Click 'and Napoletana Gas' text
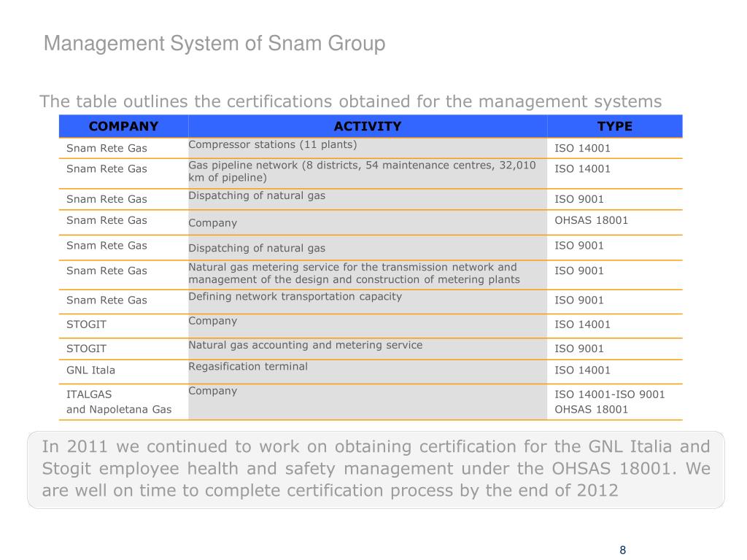Viewport: 747px width, 560px height. pyautogui.click(x=119, y=409)
